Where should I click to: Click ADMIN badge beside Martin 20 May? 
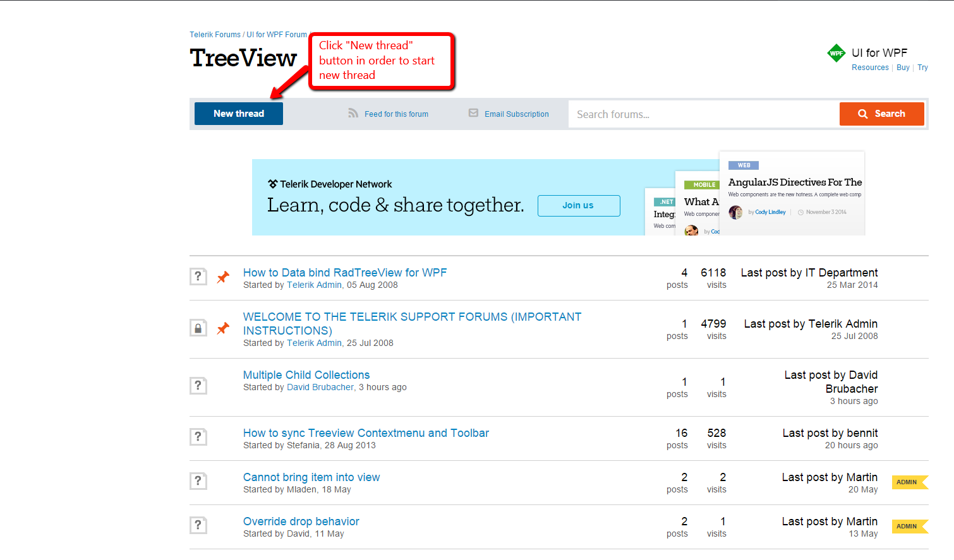click(910, 482)
